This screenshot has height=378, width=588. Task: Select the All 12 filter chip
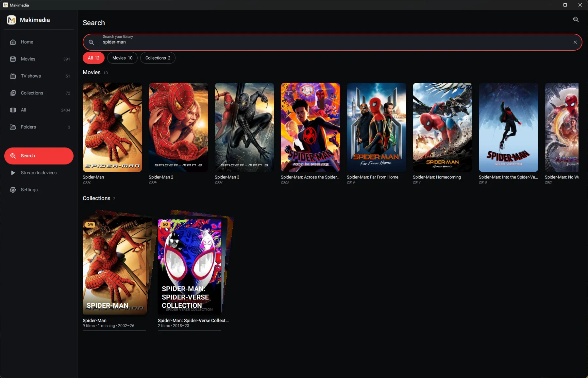[93, 58]
